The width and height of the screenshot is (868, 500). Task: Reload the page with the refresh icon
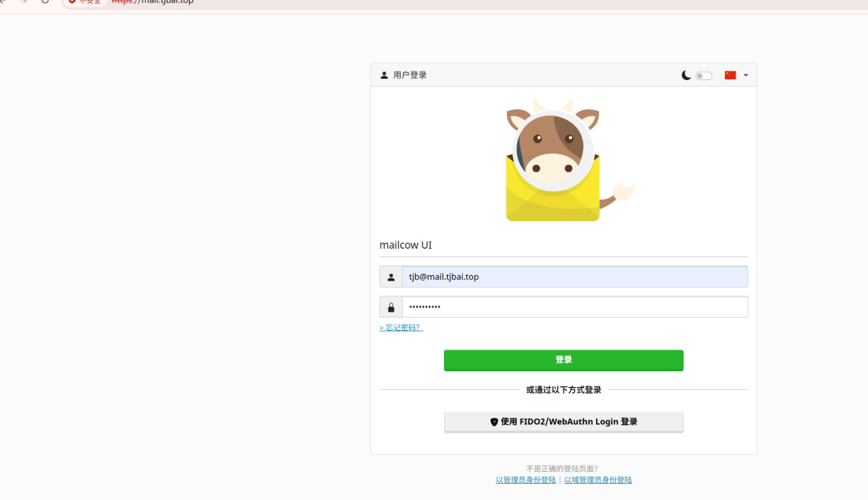(x=44, y=2)
